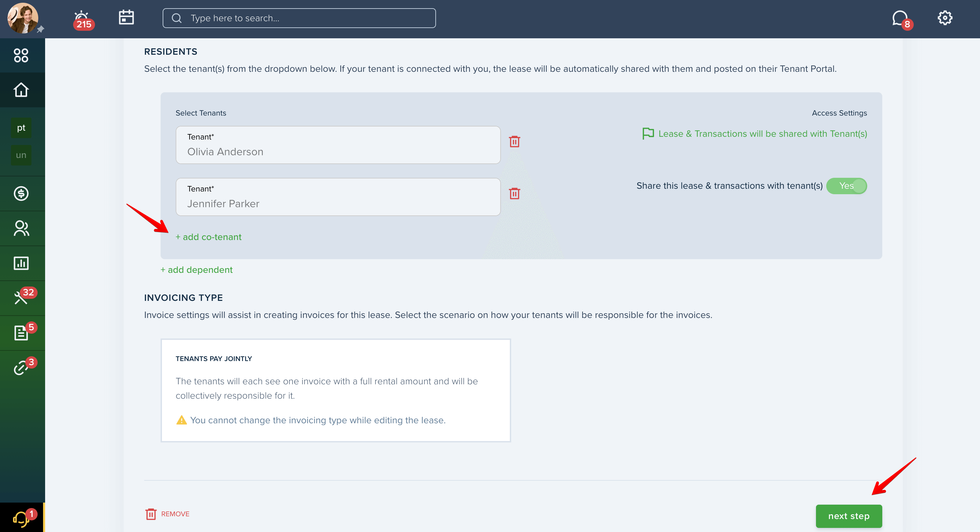Image resolution: width=980 pixels, height=532 pixels.
Task: Click the INVOICING TYPE heading
Action: pyautogui.click(x=183, y=297)
